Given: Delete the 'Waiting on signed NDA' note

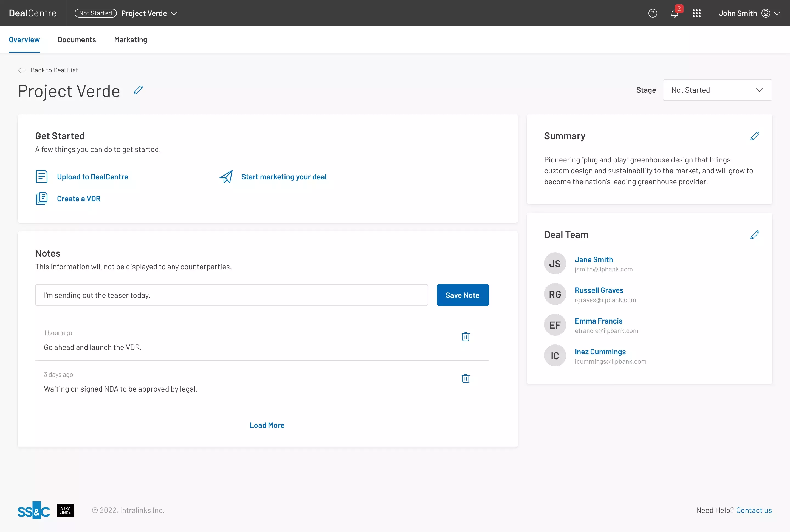Looking at the screenshot, I should (465, 378).
